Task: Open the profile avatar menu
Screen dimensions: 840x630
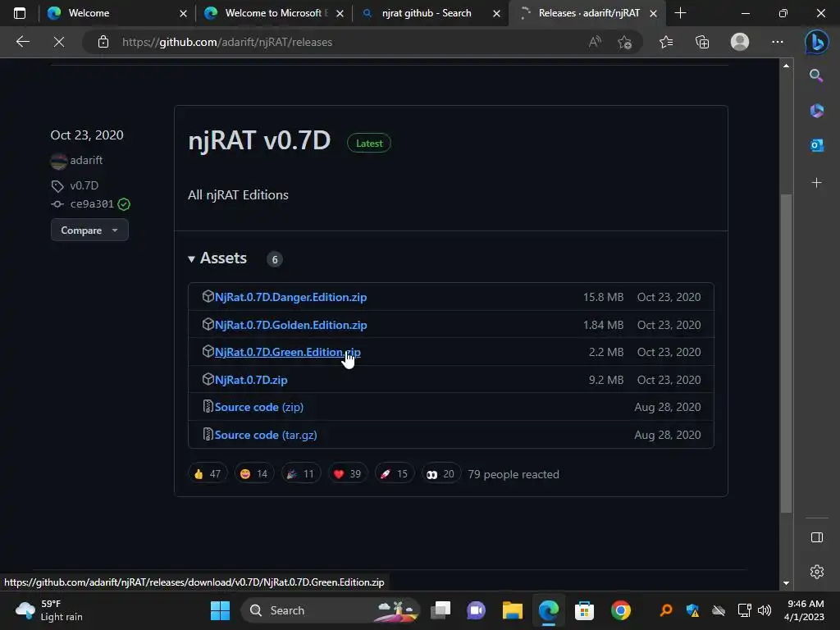Action: pos(740,42)
